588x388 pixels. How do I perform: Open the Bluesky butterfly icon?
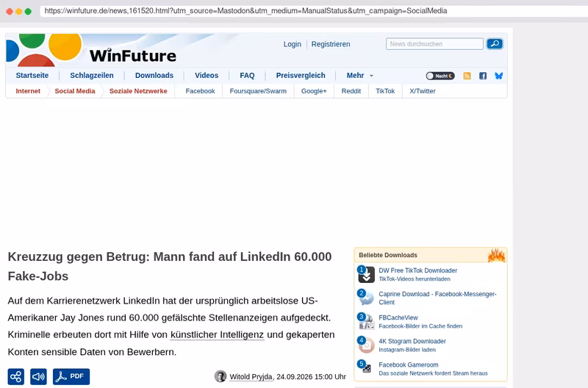click(499, 76)
